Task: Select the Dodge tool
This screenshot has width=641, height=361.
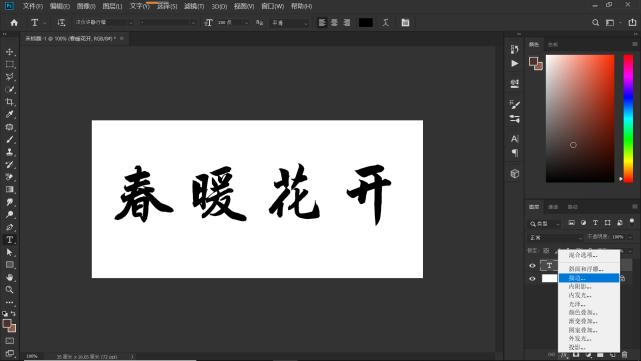Action: pos(9,215)
